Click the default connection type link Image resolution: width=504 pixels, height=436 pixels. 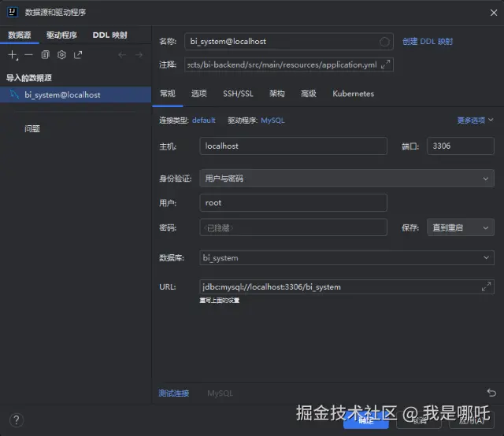(x=204, y=120)
